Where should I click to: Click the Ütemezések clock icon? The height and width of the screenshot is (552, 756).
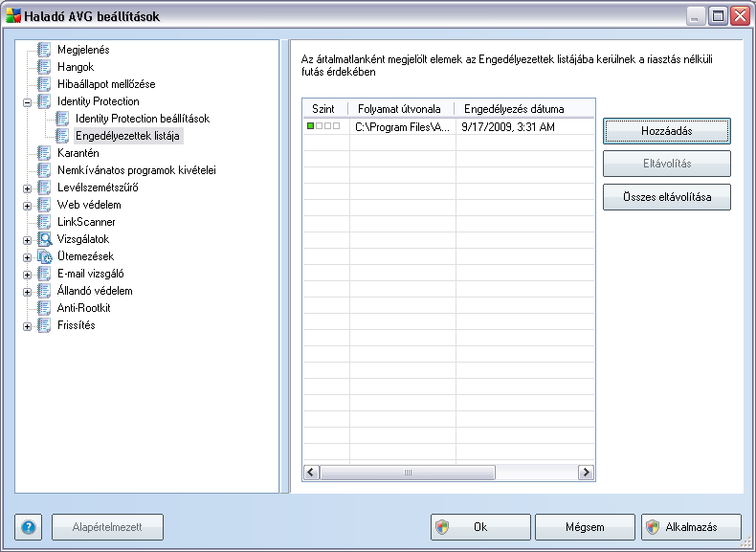point(44,256)
